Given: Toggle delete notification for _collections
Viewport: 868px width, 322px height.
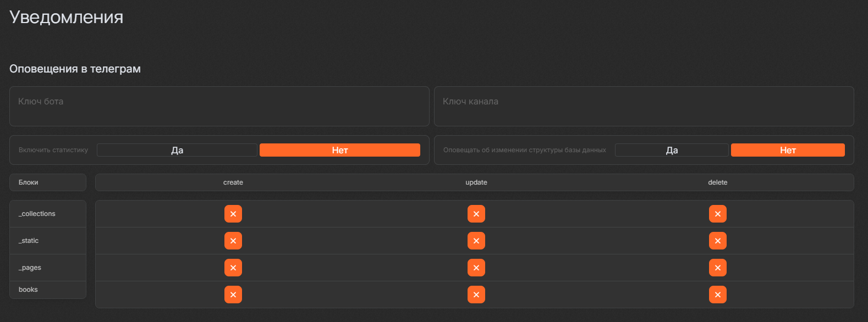Looking at the screenshot, I should [717, 214].
